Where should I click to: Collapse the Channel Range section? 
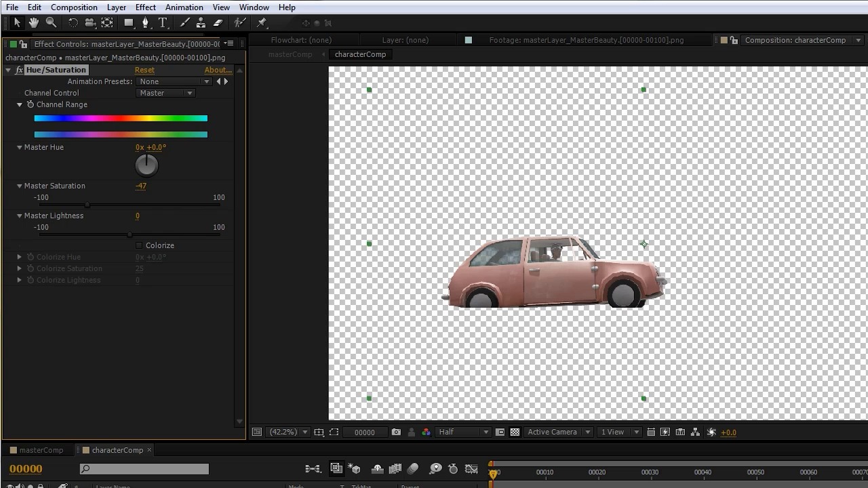(x=20, y=104)
